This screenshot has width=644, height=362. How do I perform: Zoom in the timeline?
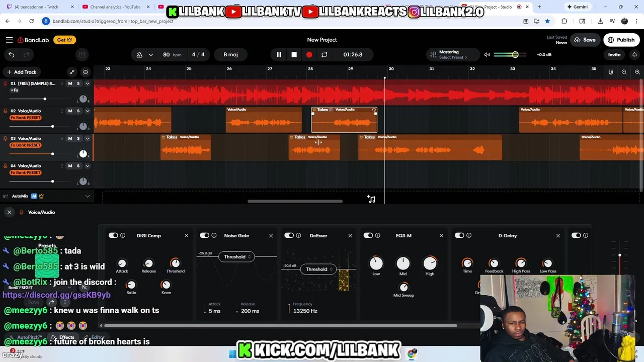pos(637,72)
